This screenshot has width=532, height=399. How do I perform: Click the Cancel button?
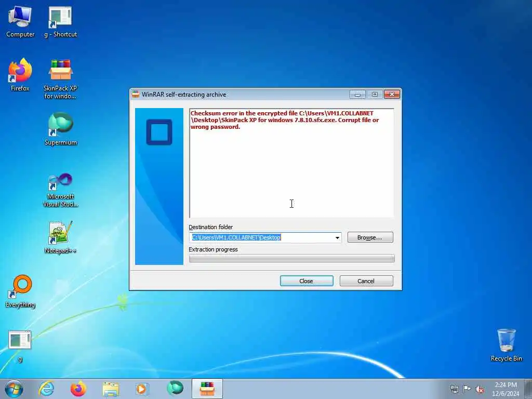[366, 281]
